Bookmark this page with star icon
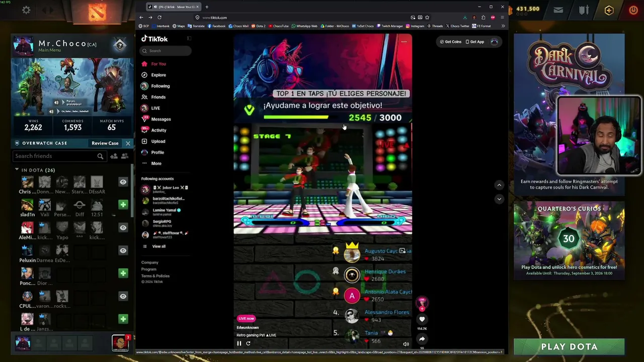The width and height of the screenshot is (644, 362). pos(427,18)
